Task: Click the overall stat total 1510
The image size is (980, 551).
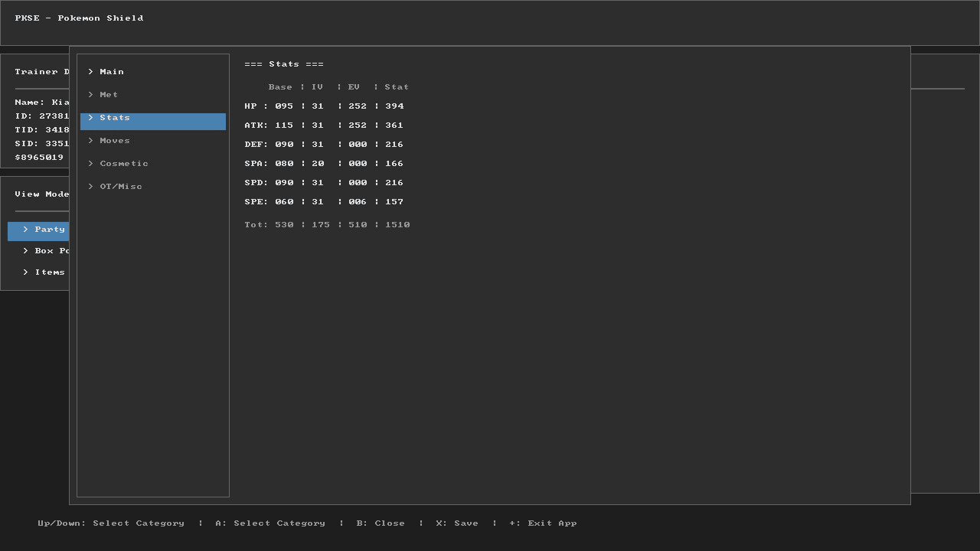Action: (397, 225)
